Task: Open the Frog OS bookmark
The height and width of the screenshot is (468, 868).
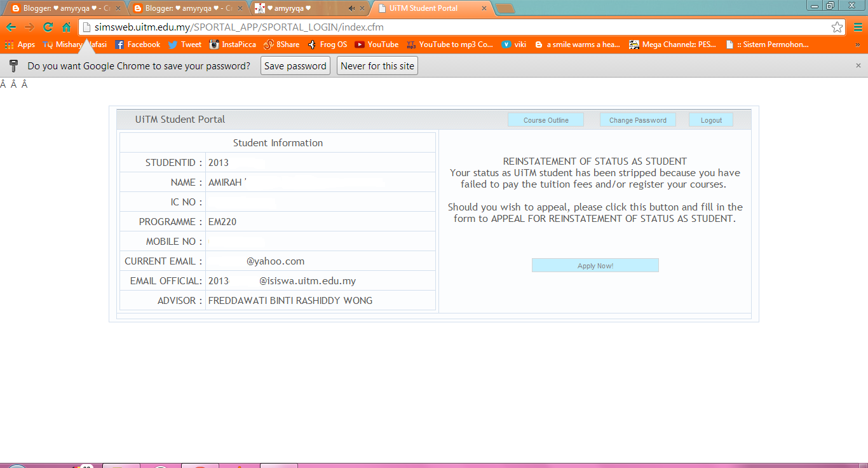Action: click(x=327, y=45)
